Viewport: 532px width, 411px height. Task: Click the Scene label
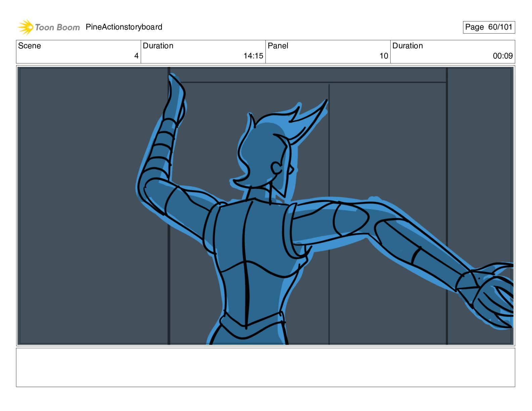pos(30,46)
